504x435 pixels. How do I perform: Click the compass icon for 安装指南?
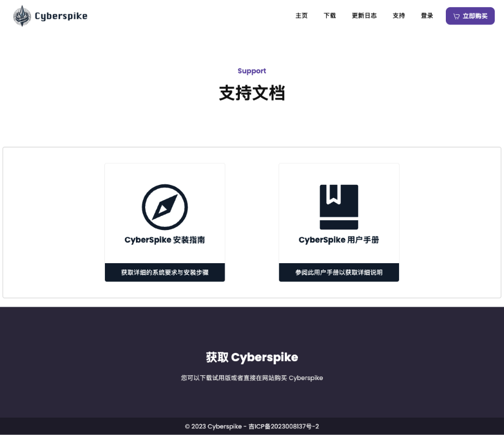coord(165,207)
